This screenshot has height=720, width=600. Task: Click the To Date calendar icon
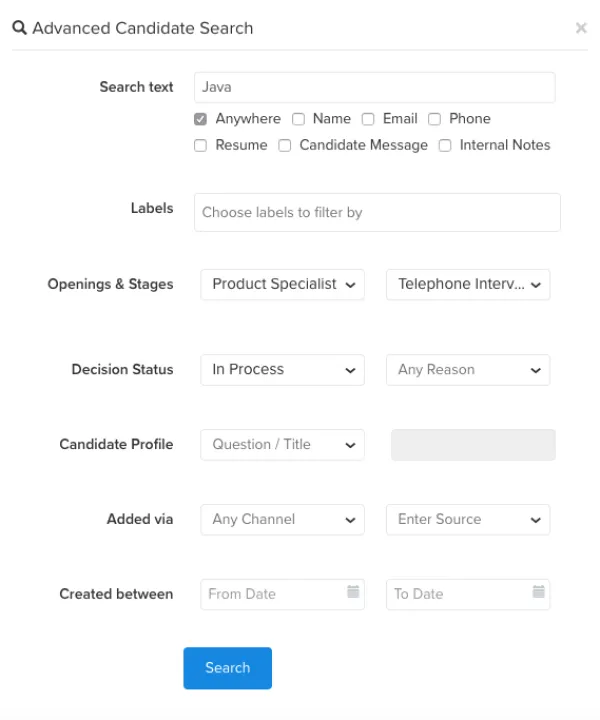click(x=538, y=592)
